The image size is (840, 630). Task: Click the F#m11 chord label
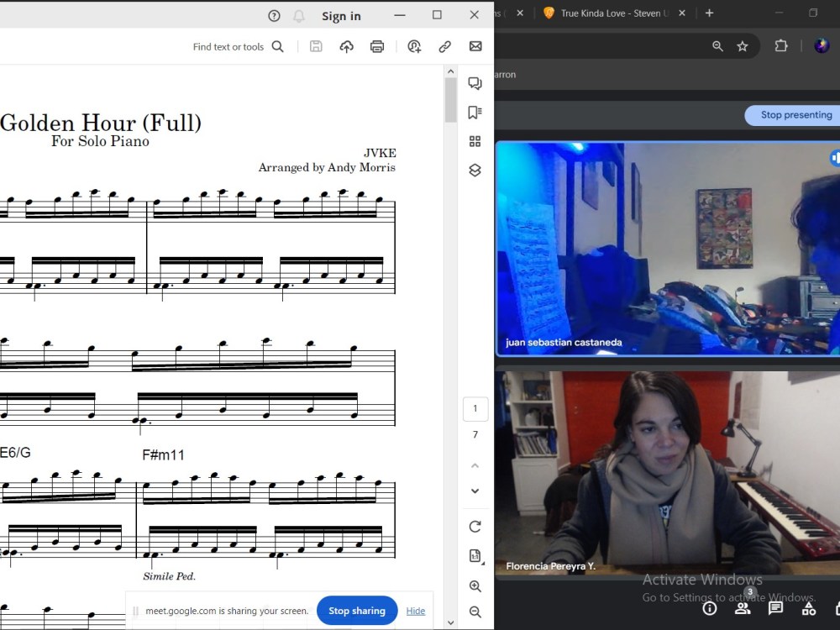tap(164, 455)
